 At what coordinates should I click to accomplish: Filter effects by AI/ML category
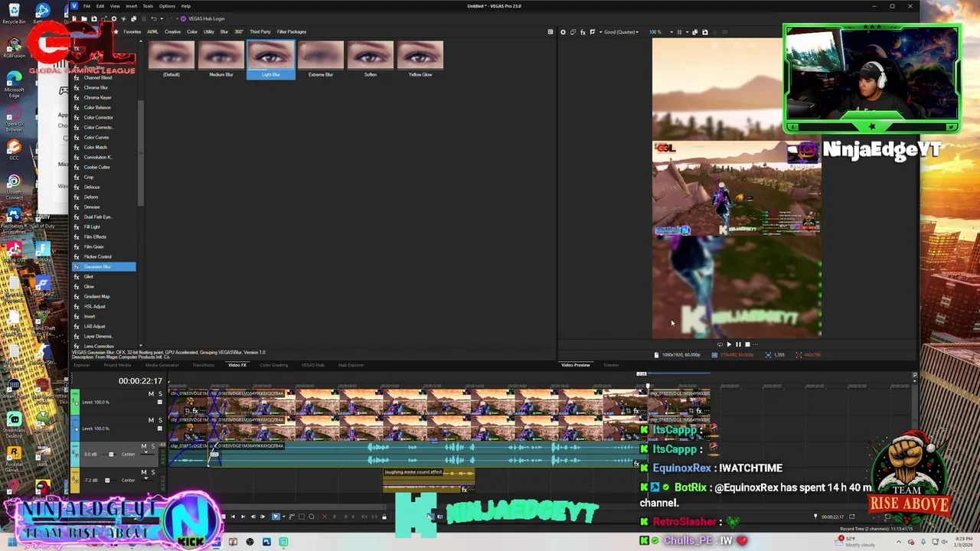pos(152,32)
